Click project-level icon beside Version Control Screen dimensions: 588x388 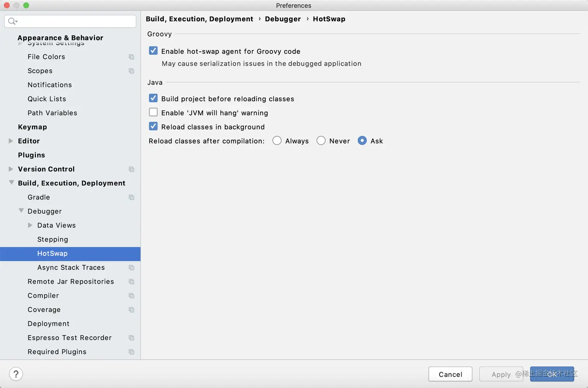coord(131,169)
